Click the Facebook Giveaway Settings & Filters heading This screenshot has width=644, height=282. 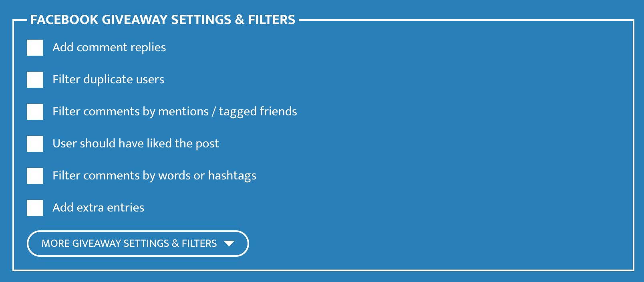click(163, 19)
